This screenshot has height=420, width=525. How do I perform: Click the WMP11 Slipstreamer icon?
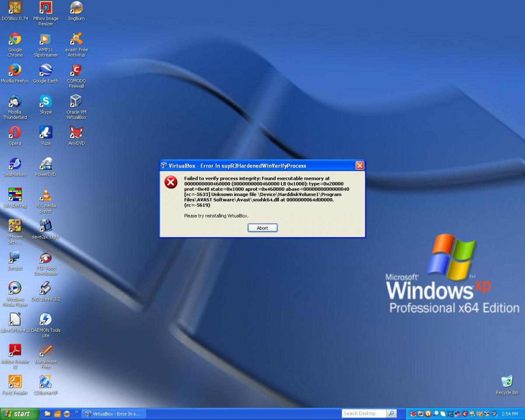(45, 45)
